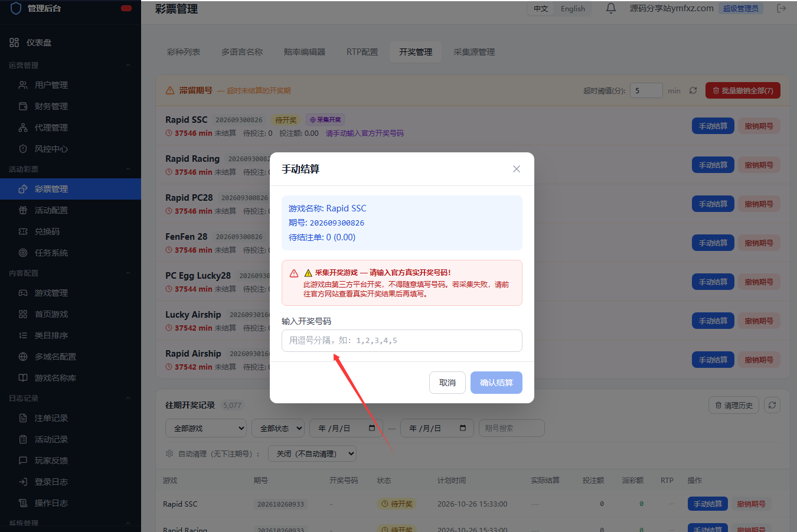The height and width of the screenshot is (532, 797).
Task: Open the 自动清理 setting dropdown
Action: [x=312, y=453]
